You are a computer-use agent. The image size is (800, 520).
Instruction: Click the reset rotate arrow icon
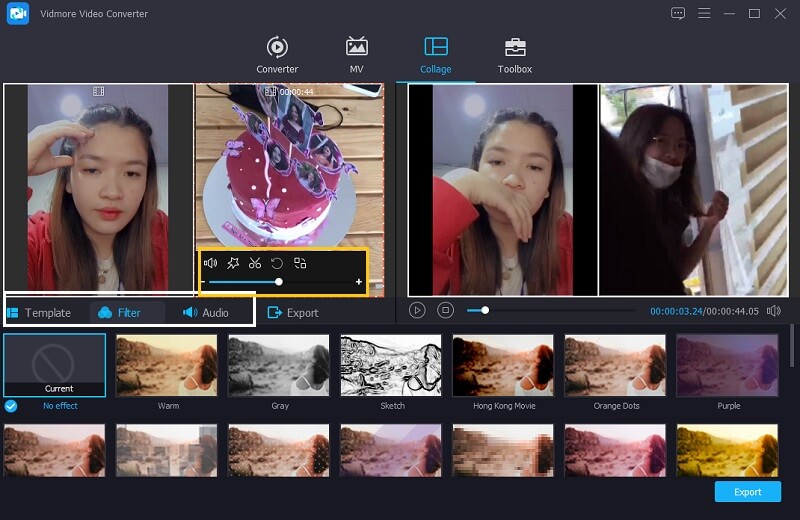(x=277, y=263)
